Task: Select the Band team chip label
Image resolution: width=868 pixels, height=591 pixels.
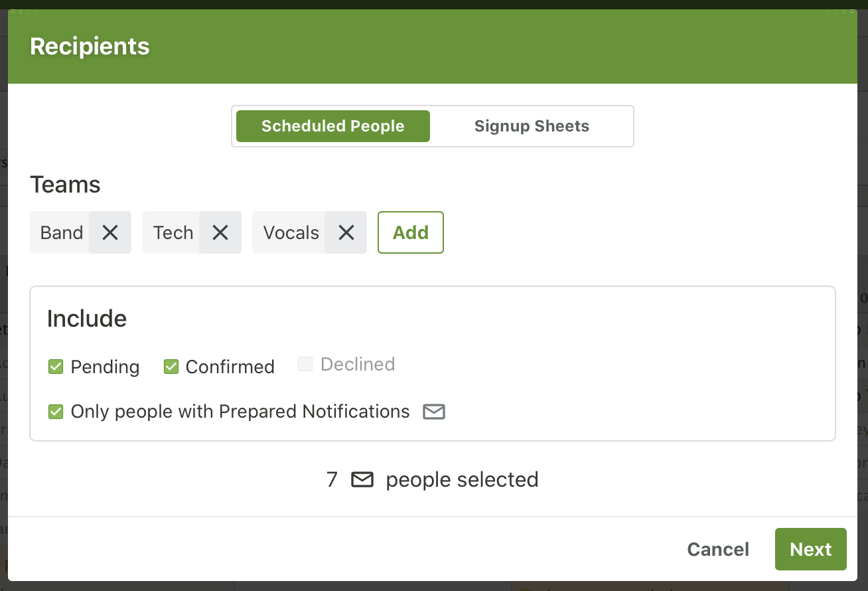Action: 62,232
